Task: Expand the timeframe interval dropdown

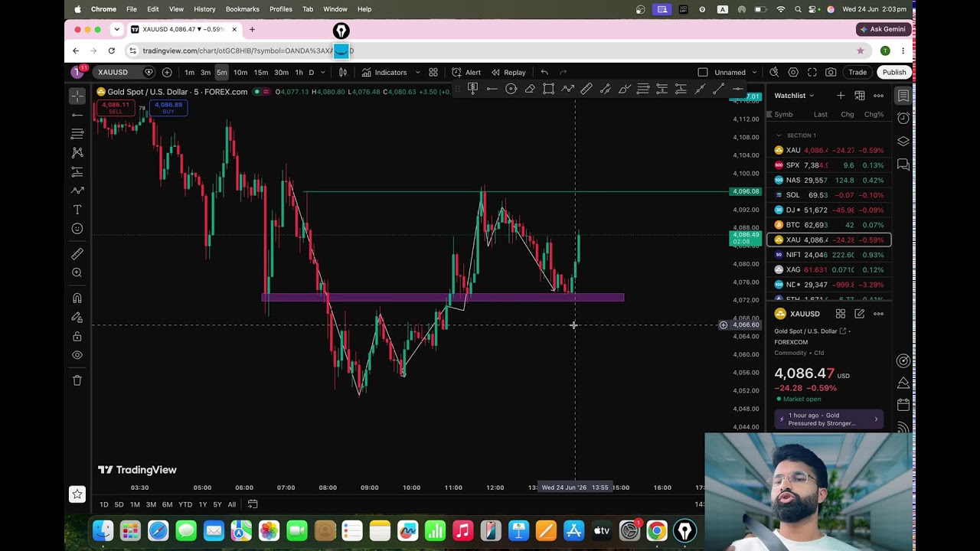Action: (x=322, y=73)
